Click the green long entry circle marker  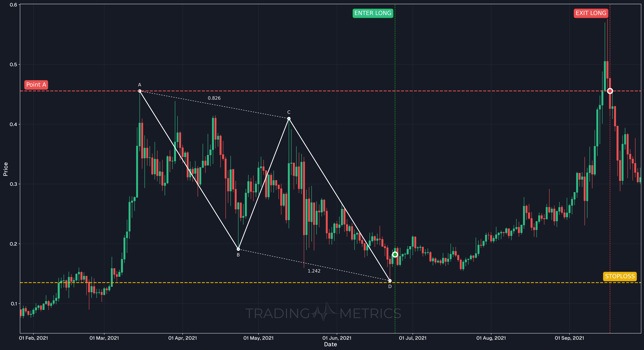[x=395, y=254]
